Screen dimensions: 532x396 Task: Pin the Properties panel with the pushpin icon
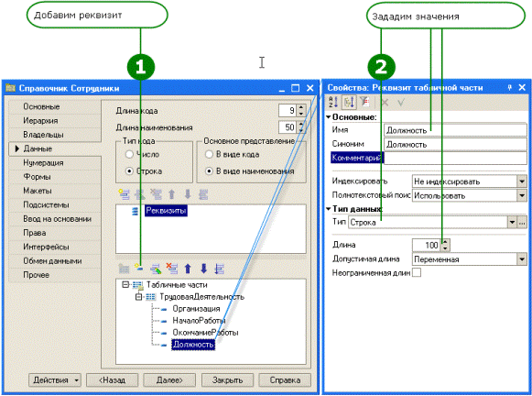pos(510,88)
